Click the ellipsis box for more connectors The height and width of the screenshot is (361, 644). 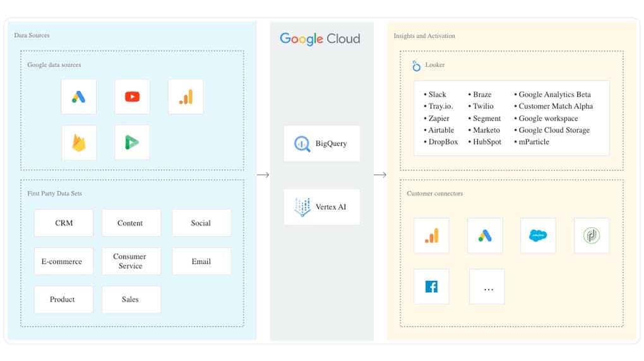click(487, 287)
